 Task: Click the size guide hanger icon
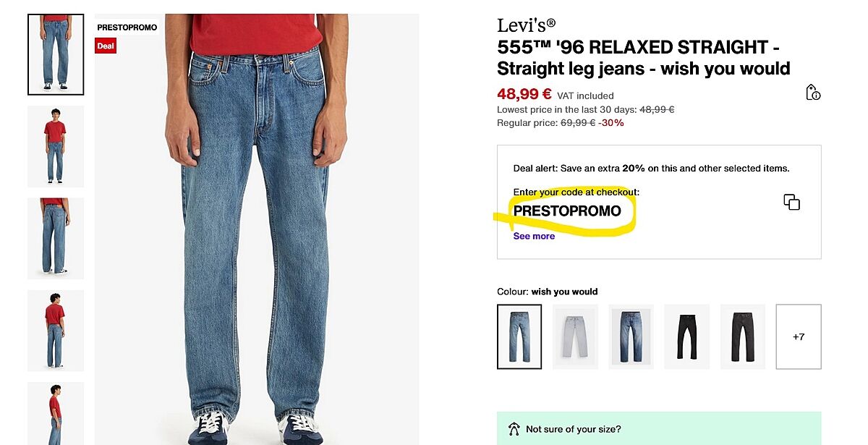[x=514, y=429]
